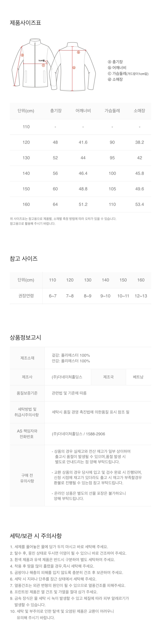Click the 가슴둘레 column header in size table

click(x=112, y=111)
